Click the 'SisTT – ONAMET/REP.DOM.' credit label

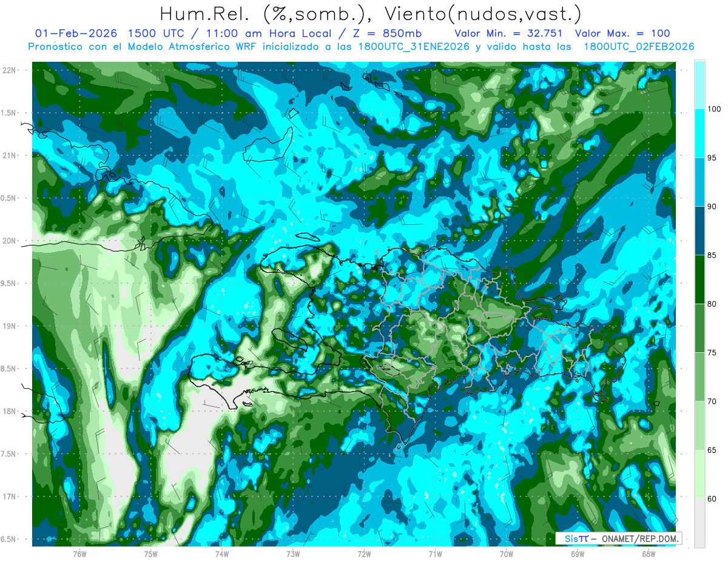click(x=619, y=538)
